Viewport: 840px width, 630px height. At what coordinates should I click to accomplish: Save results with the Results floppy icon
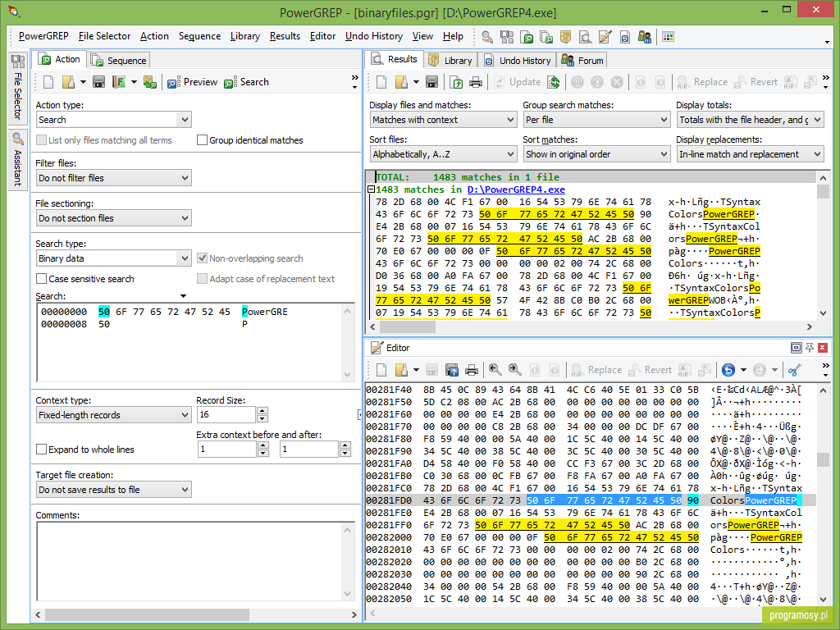click(431, 82)
